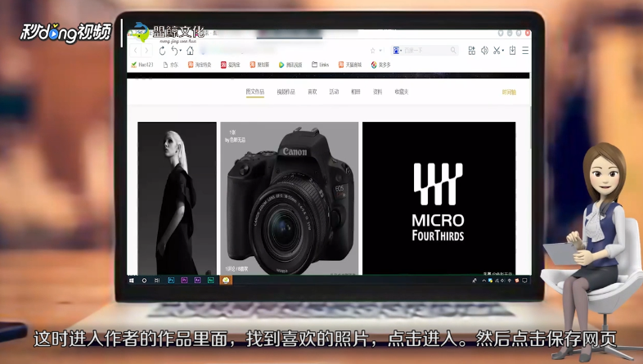The width and height of the screenshot is (643, 364).
Task: Open the Windows Start menu
Action: (132, 281)
